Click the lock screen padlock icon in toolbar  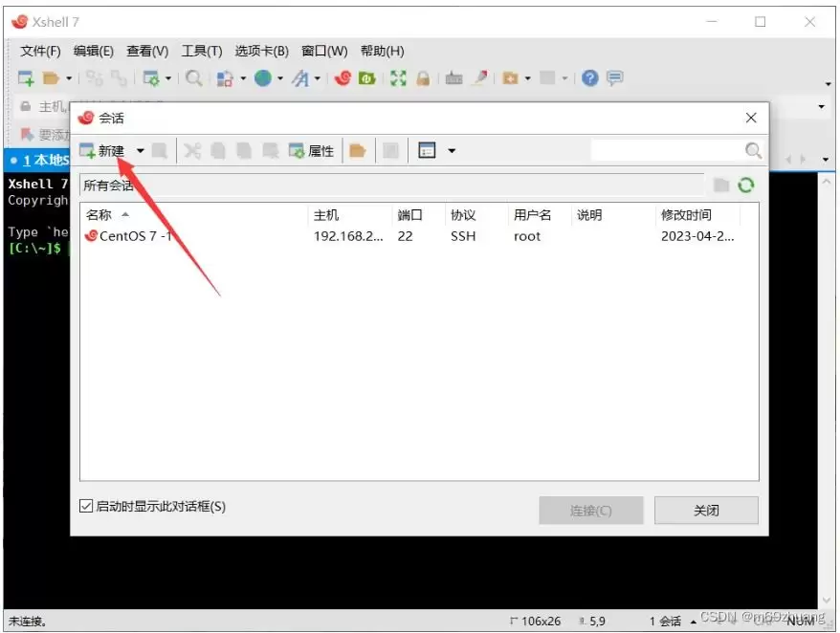423,78
